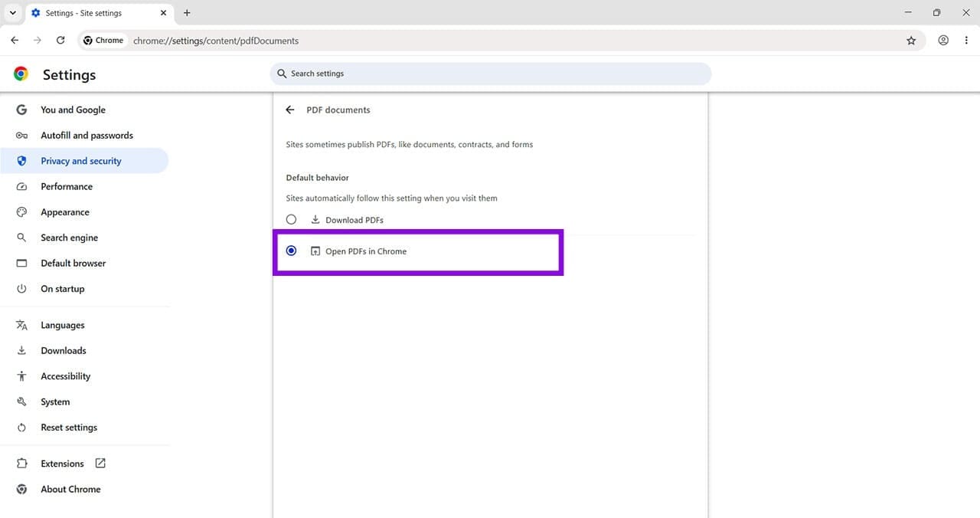
Task: Reload the page with refresh icon
Action: pyautogui.click(x=60, y=41)
